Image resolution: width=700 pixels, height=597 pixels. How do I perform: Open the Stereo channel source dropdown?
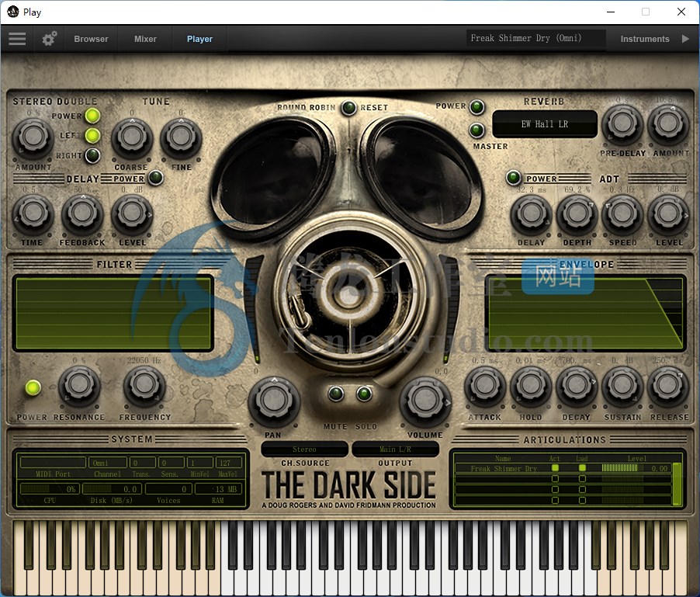(x=304, y=449)
